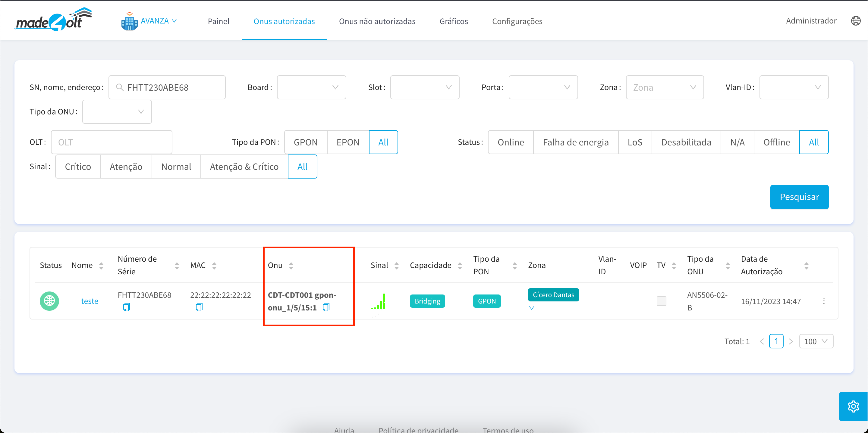Screen dimensions: 868x433
Task: Toggle the TV checkbox in the row
Action: tap(661, 301)
